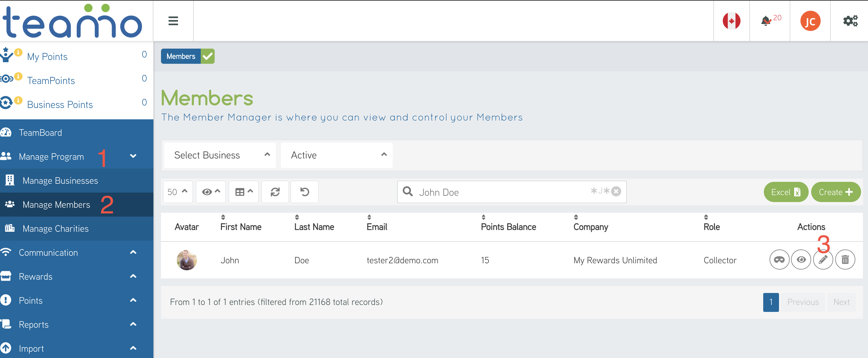Delete John Doe with the trash icon

845,260
